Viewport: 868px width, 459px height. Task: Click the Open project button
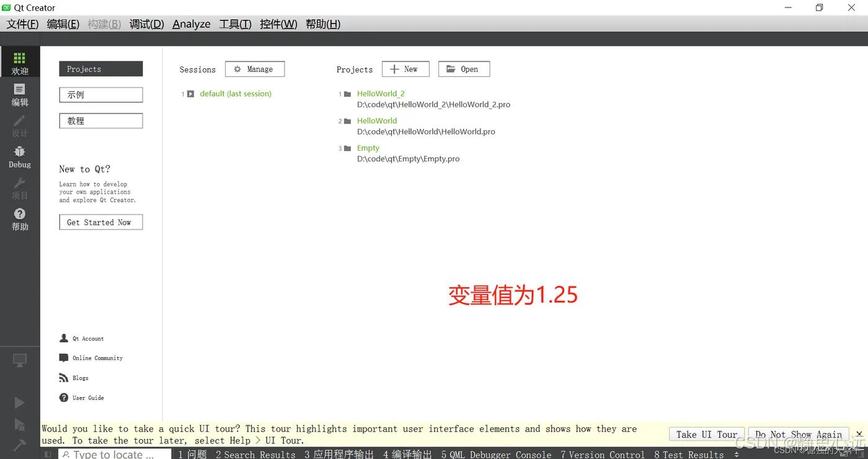pyautogui.click(x=464, y=69)
